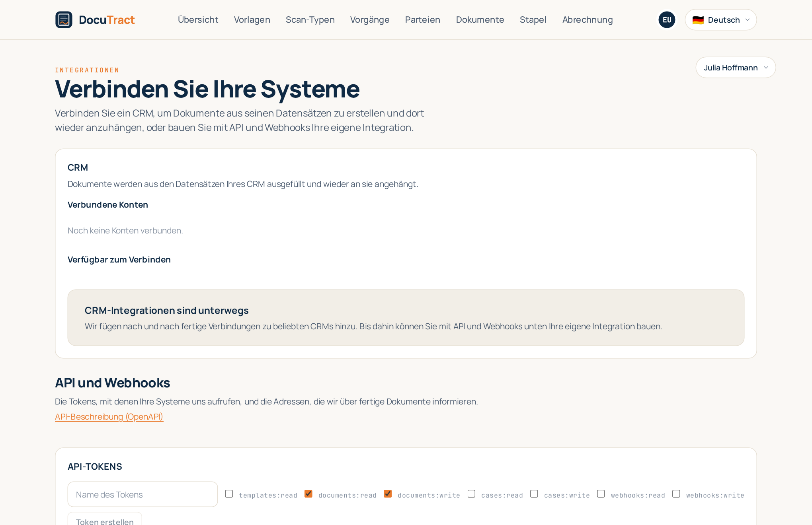Go to the Übersicht page

click(198, 19)
